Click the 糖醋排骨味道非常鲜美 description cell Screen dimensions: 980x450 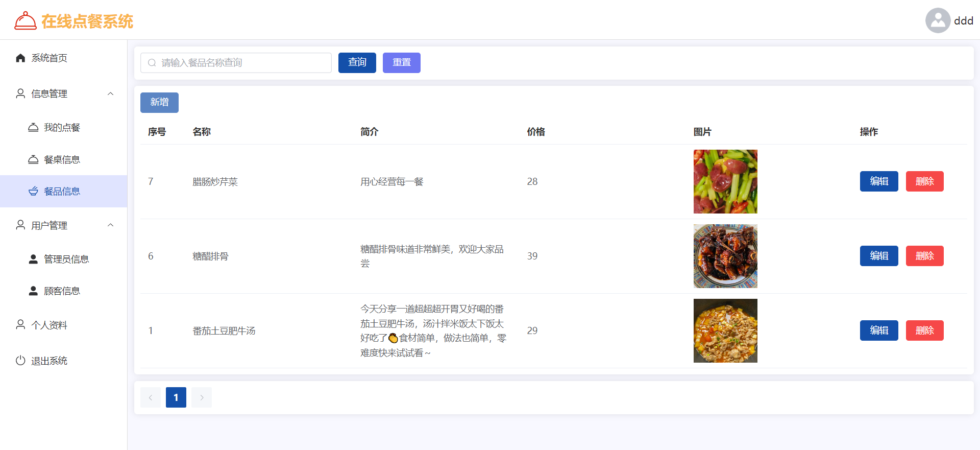pyautogui.click(x=432, y=256)
